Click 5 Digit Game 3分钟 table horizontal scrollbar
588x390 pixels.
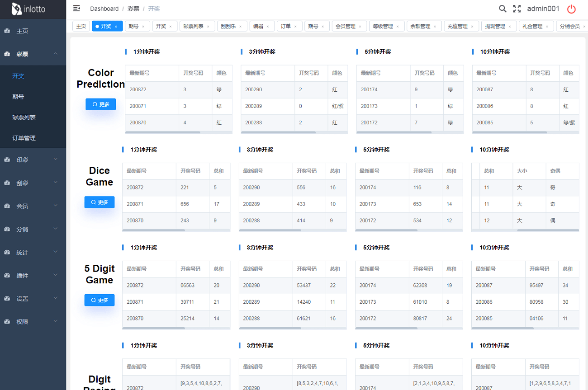[x=270, y=328]
